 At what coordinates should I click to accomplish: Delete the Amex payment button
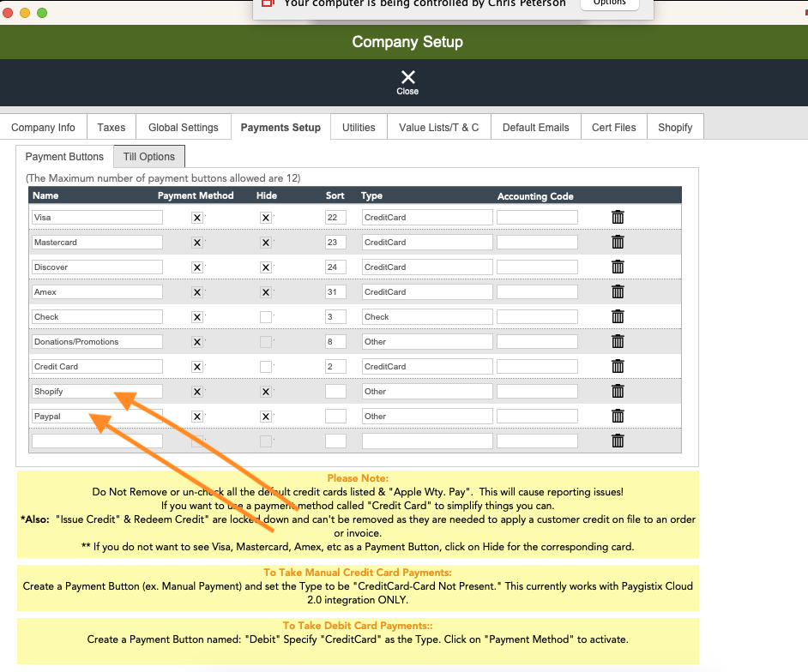pyautogui.click(x=618, y=291)
